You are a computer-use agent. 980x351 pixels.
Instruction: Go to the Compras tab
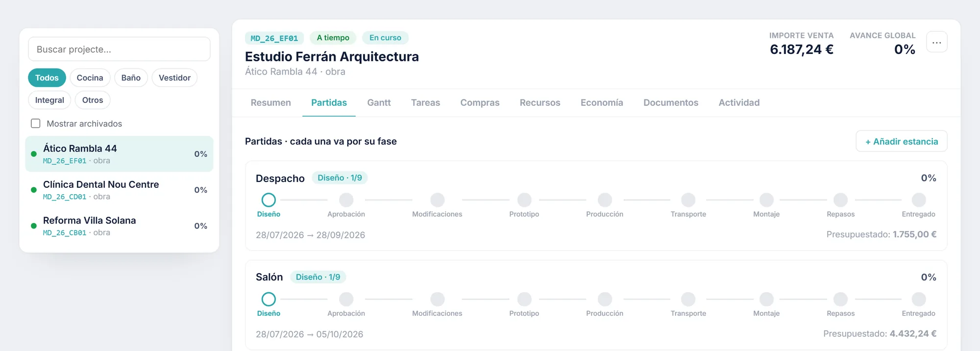coord(480,102)
